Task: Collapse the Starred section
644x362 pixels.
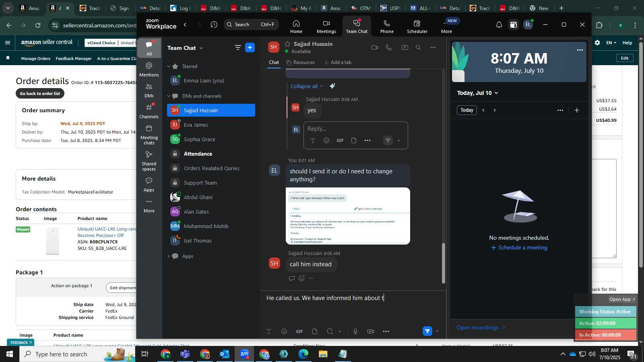Action: 169,66
